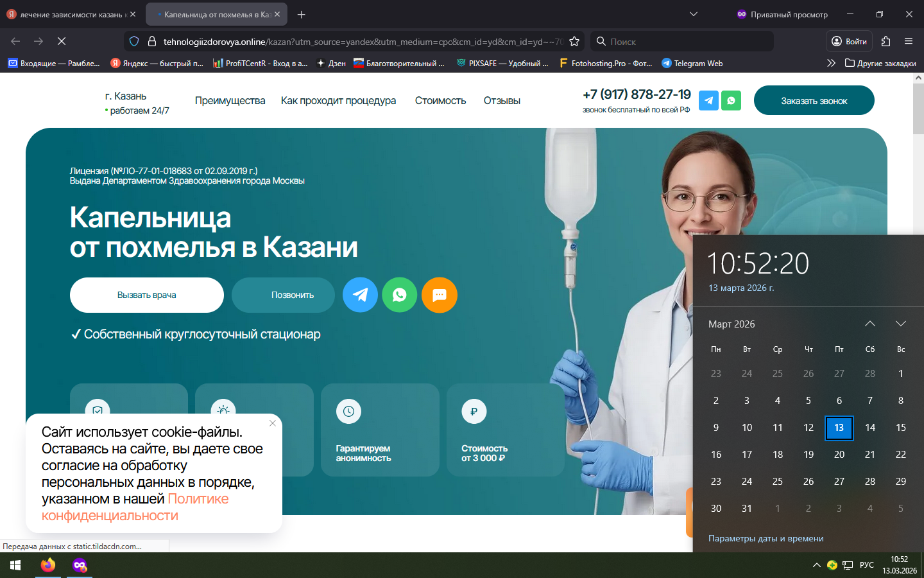Open the Firefox extensions panel

886,41
